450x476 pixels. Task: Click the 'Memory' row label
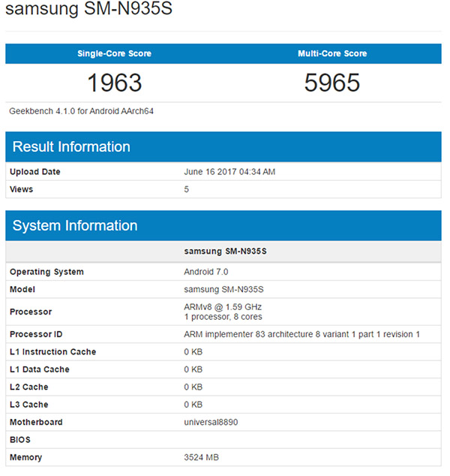pos(25,458)
